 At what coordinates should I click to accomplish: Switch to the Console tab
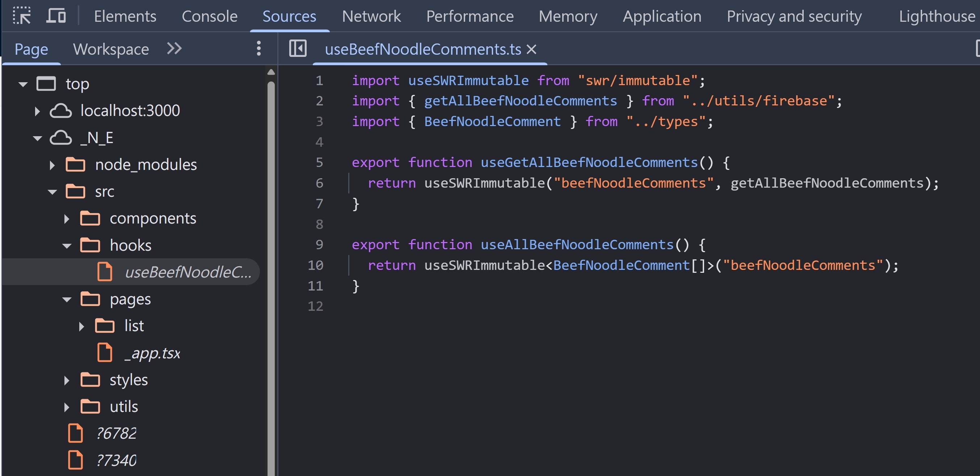click(x=210, y=16)
